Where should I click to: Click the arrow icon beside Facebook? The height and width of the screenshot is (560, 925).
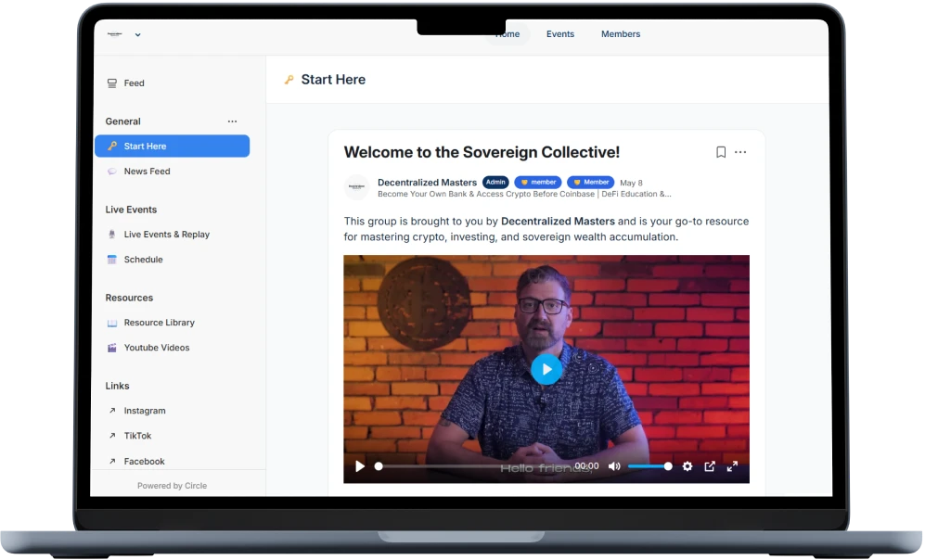click(112, 461)
